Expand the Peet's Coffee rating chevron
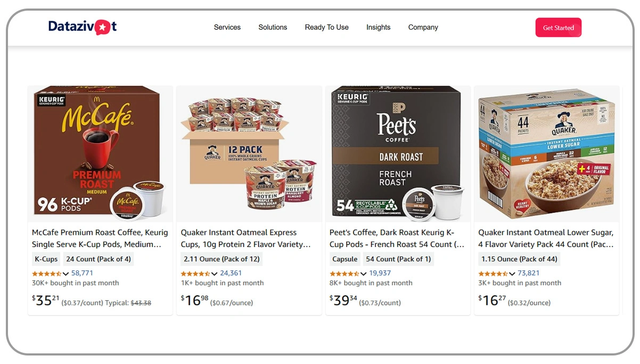The image size is (640, 364). point(364,274)
